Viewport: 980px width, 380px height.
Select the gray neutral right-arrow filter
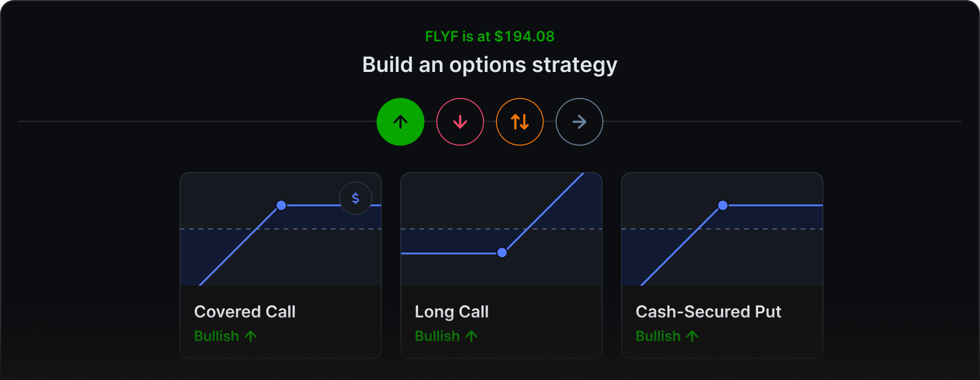pyautogui.click(x=579, y=122)
